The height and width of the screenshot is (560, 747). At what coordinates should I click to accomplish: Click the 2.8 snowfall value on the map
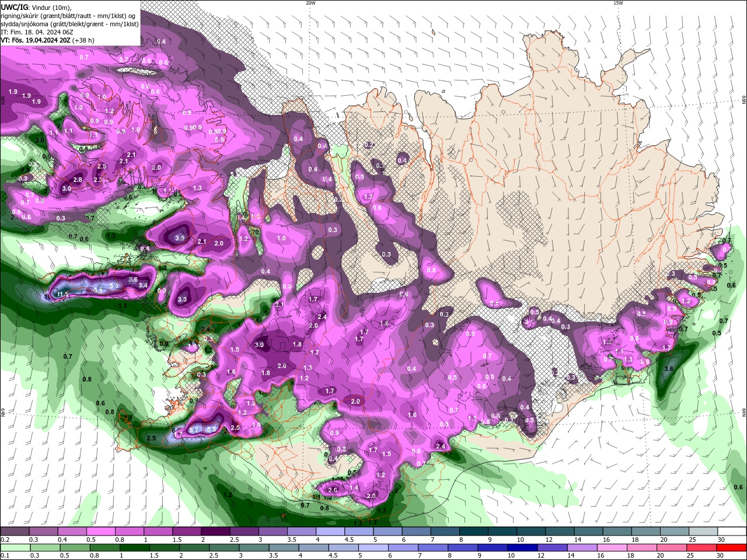[x=78, y=180]
